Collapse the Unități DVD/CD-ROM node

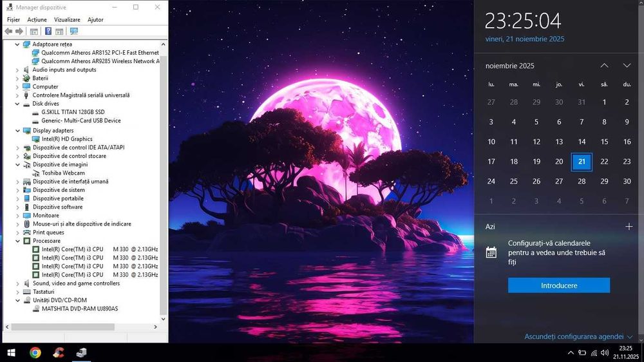coord(17,300)
